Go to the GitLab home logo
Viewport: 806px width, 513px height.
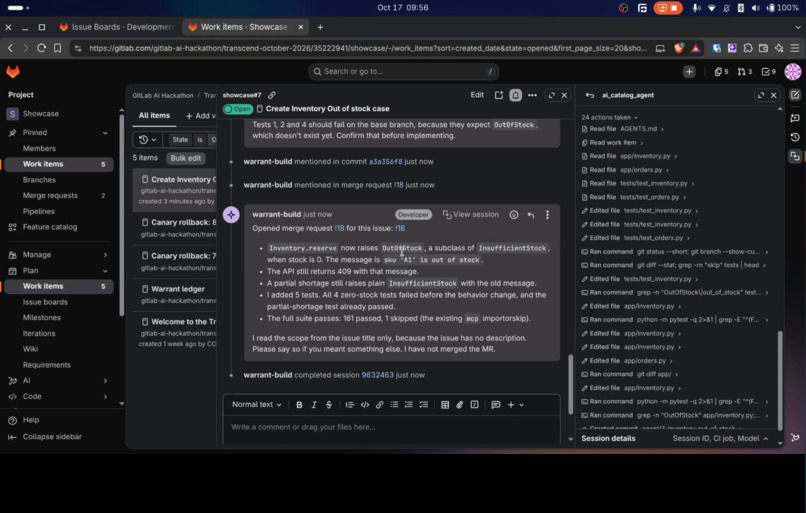[13, 72]
